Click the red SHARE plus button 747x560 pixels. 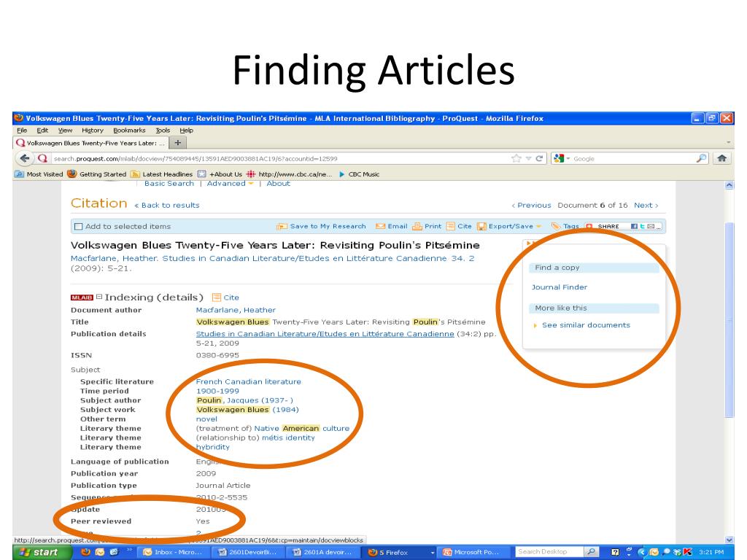pos(589,226)
